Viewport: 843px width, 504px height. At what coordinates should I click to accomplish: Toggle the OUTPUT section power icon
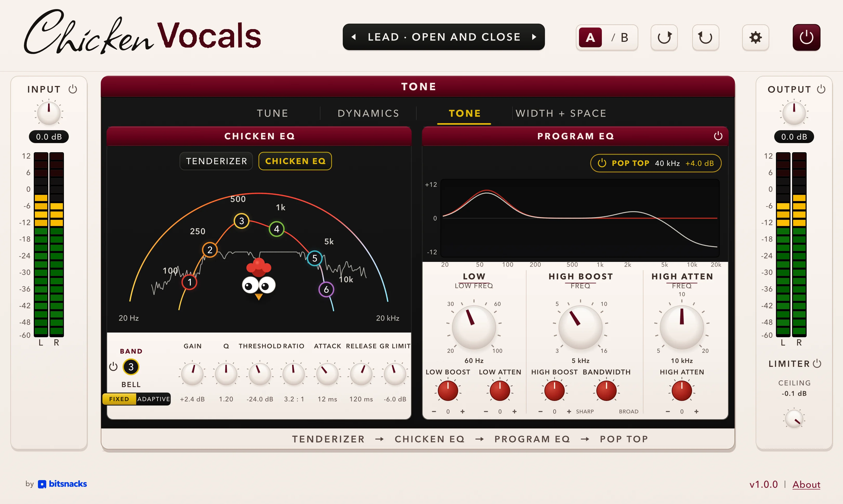821,89
